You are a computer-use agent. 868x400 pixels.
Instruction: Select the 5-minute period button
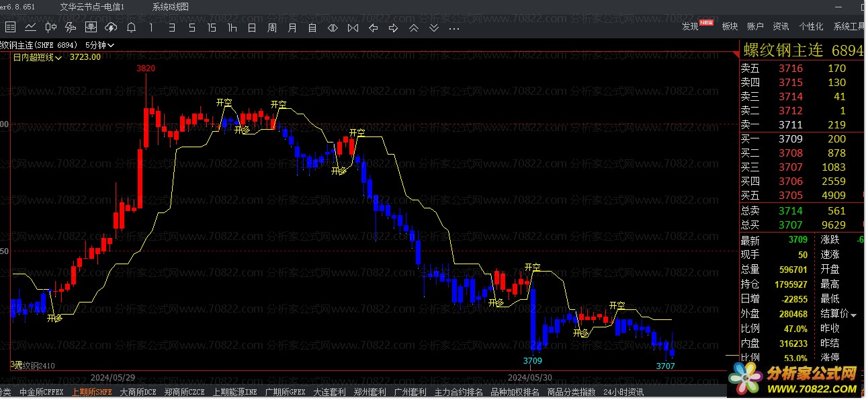point(191,28)
